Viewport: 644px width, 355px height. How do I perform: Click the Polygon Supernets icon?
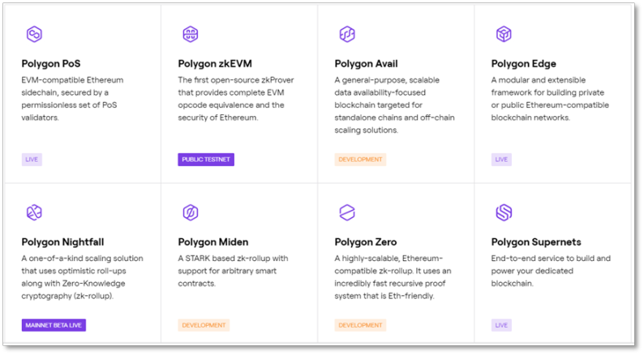click(504, 212)
